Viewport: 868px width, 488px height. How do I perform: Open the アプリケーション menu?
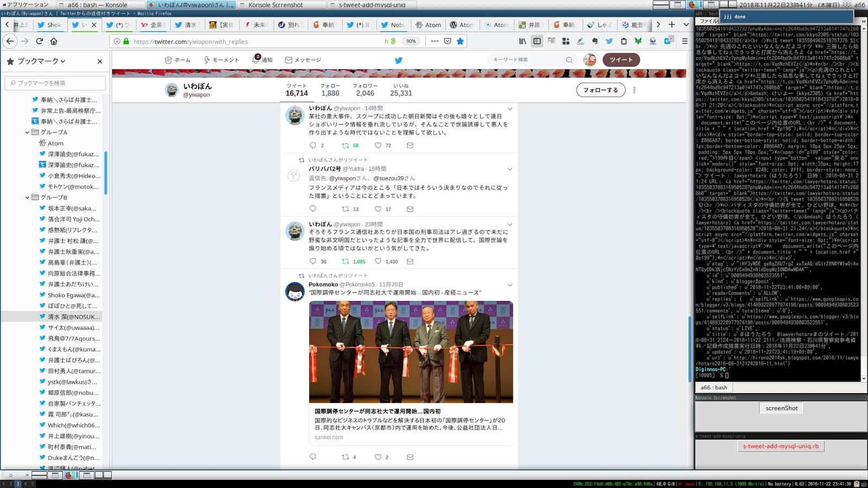click(x=24, y=4)
